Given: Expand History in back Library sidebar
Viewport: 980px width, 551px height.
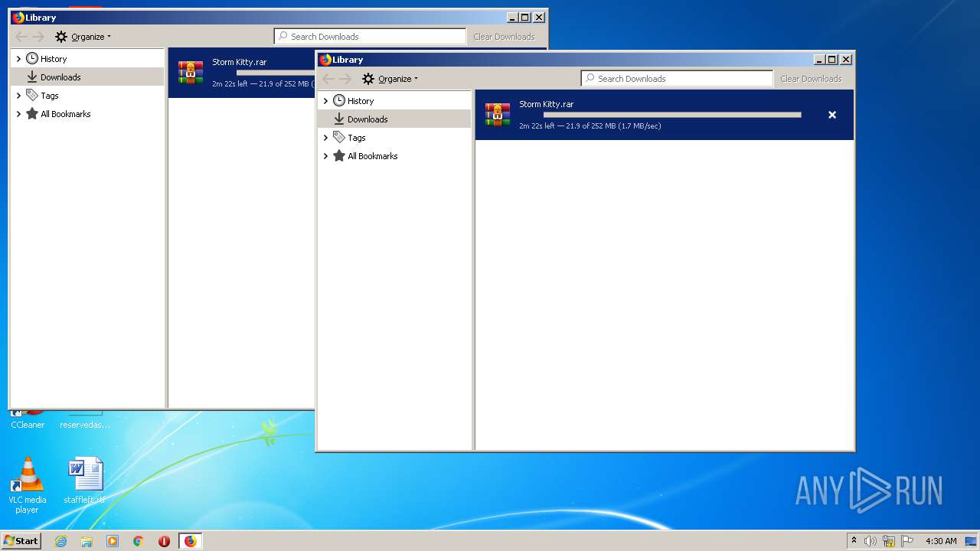Looking at the screenshot, I should 18,59.
